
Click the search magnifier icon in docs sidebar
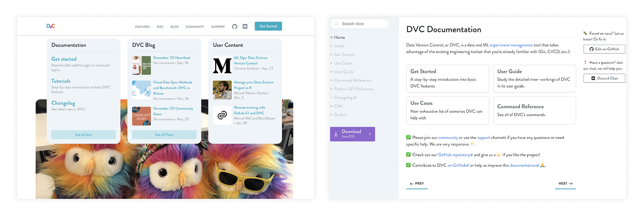tap(335, 24)
